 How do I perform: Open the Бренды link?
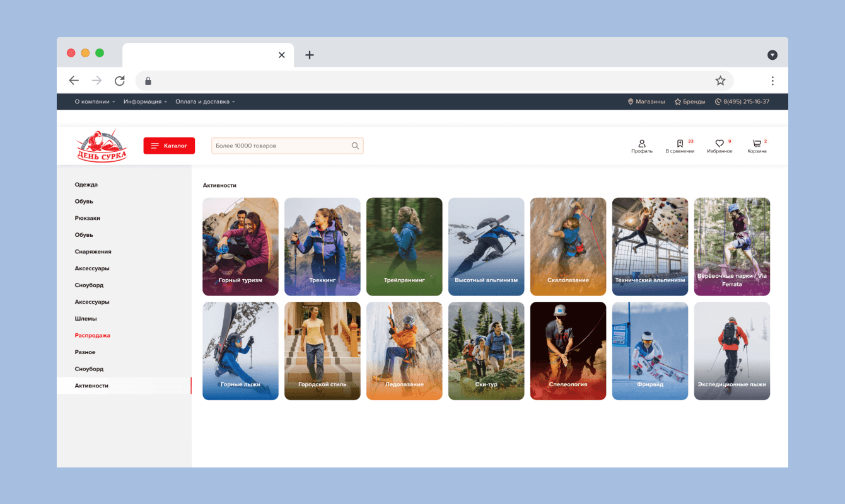(690, 101)
